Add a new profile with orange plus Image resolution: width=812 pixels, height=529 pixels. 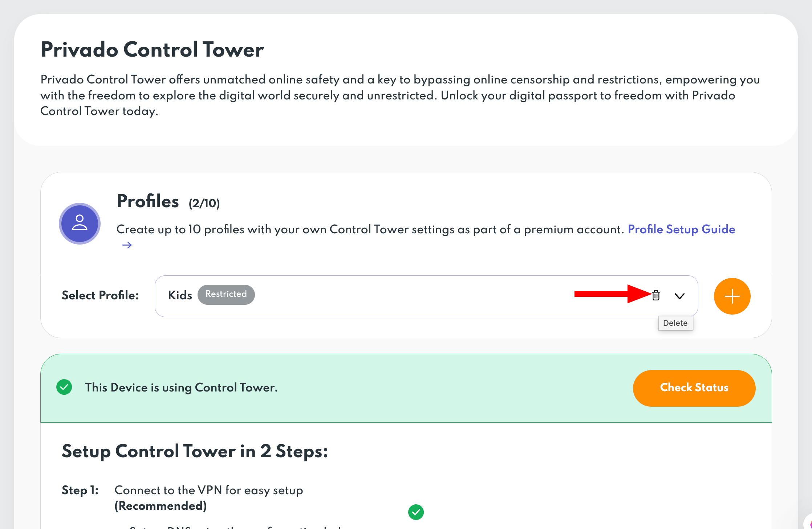point(732,296)
